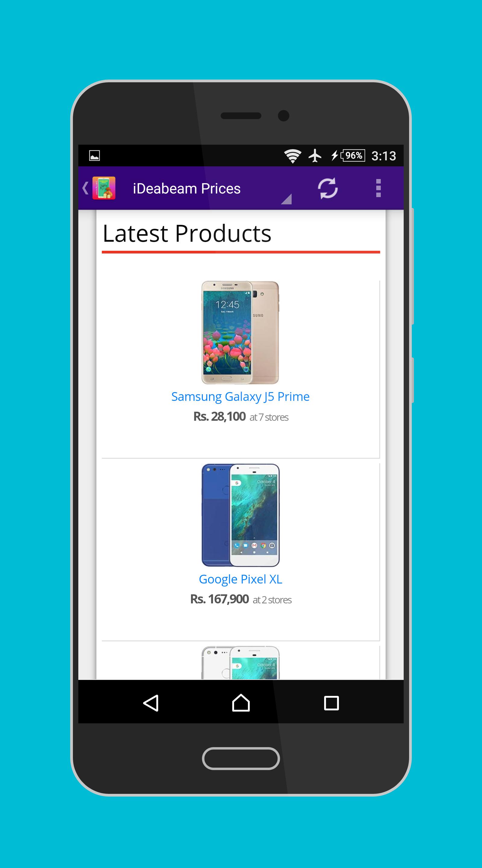The width and height of the screenshot is (482, 868).
Task: Tap the partially visible white Pixel image
Action: (x=240, y=662)
